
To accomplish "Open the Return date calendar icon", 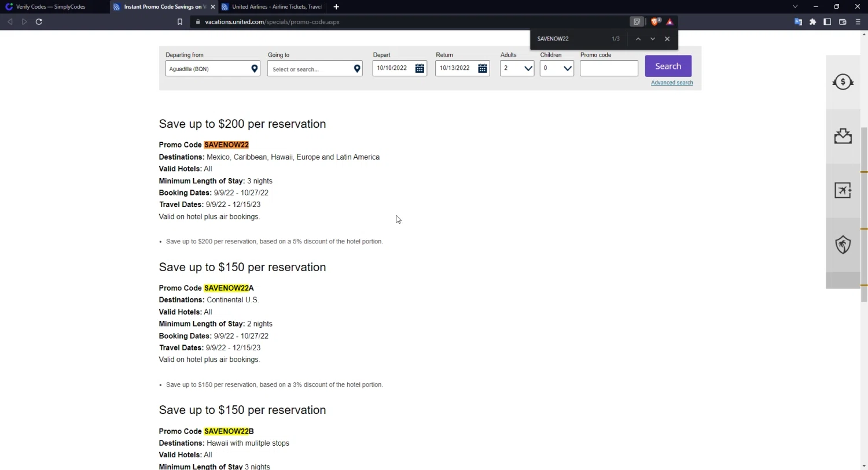I will [483, 68].
